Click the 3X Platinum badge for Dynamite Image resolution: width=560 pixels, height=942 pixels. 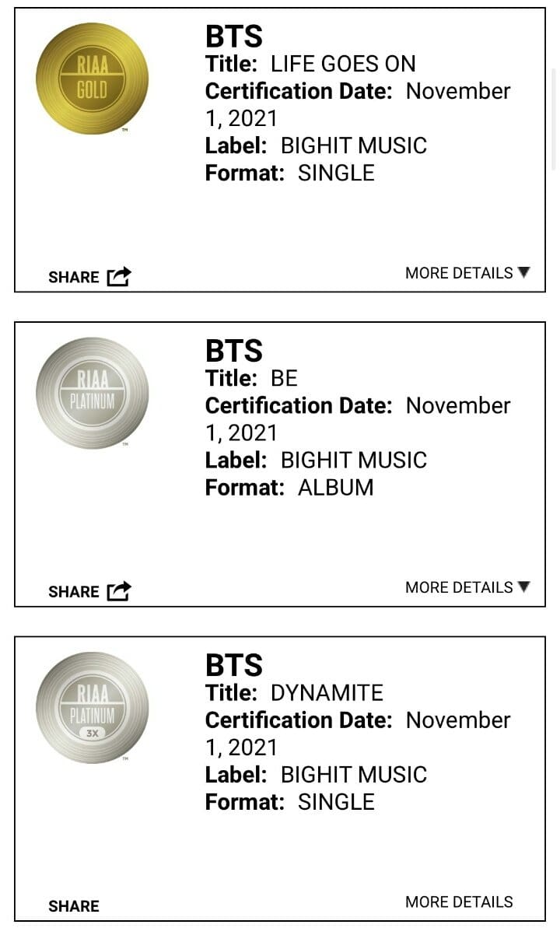click(x=92, y=707)
